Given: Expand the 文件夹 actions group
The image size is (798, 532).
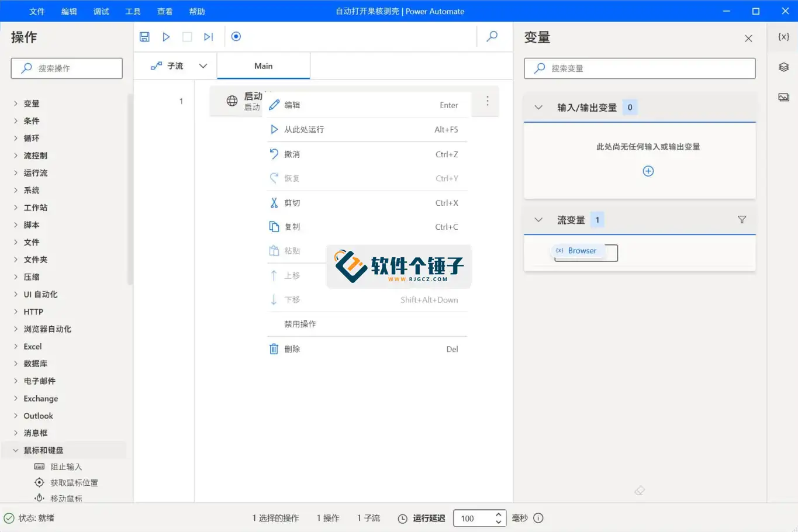Looking at the screenshot, I should [x=16, y=260].
